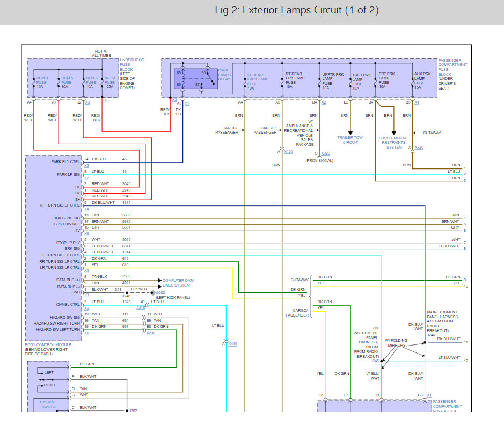The height and width of the screenshot is (426, 504).
Task: Open the X4 connector link under RF Turn Sig
Action: (86, 209)
